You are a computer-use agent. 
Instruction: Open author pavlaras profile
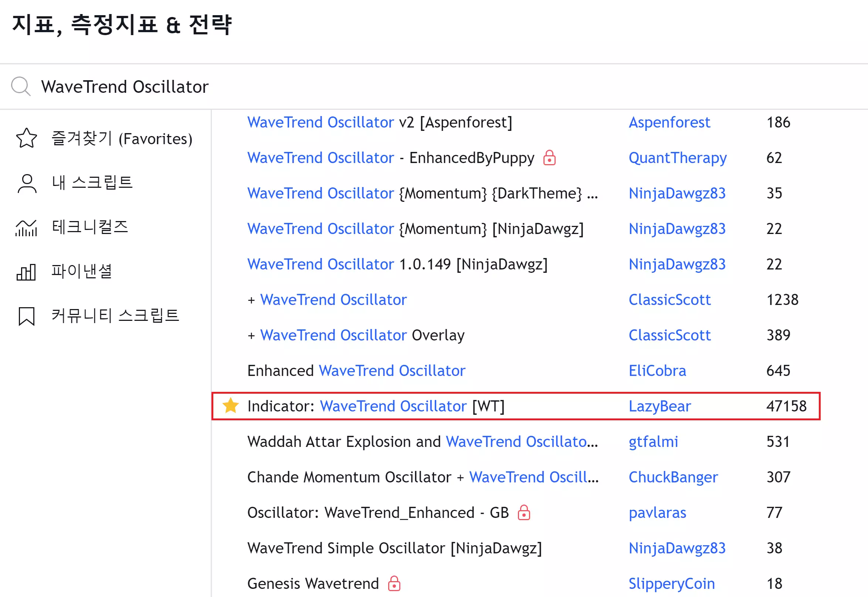657,513
